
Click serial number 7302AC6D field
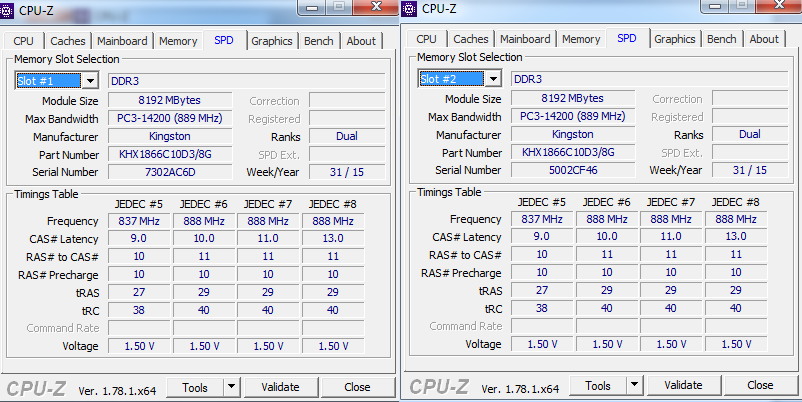tap(170, 172)
